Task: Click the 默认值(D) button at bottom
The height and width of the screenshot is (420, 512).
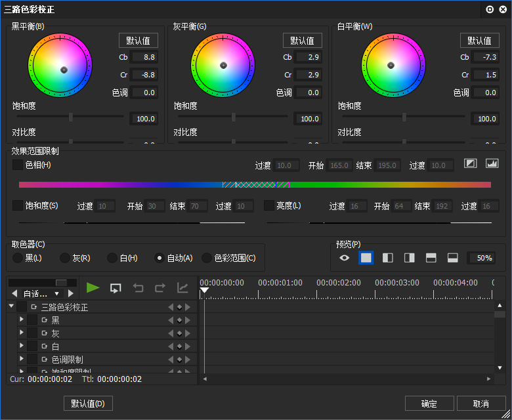Action: point(88,404)
